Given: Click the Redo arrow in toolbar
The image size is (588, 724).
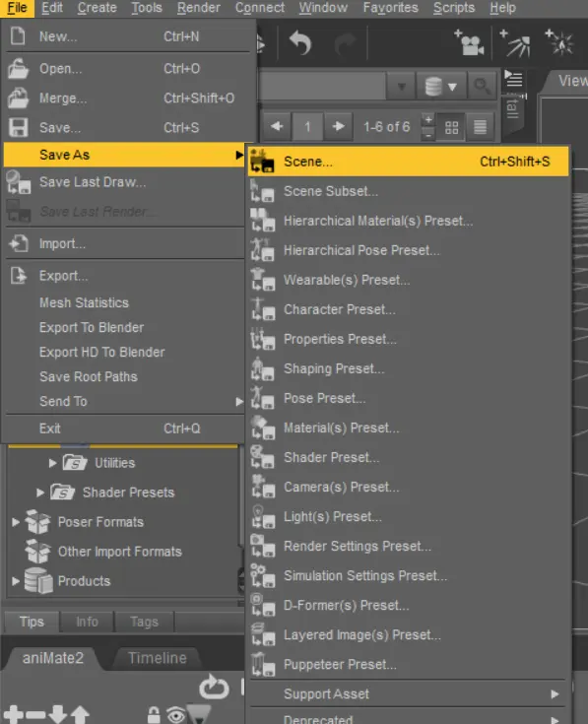Looking at the screenshot, I should [x=345, y=44].
